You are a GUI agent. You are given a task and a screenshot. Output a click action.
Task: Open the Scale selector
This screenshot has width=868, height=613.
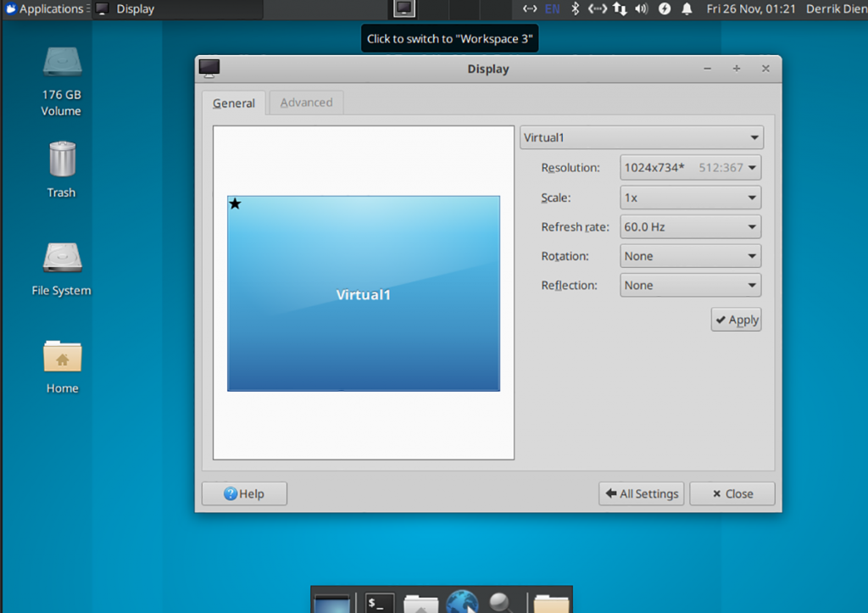coord(690,197)
